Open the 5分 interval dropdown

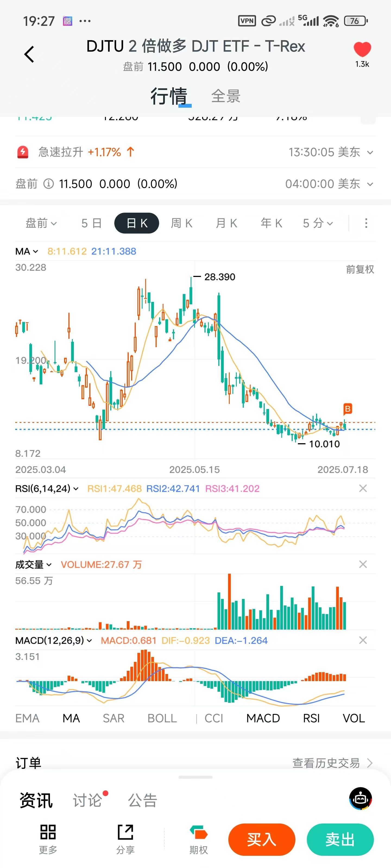[x=318, y=223]
